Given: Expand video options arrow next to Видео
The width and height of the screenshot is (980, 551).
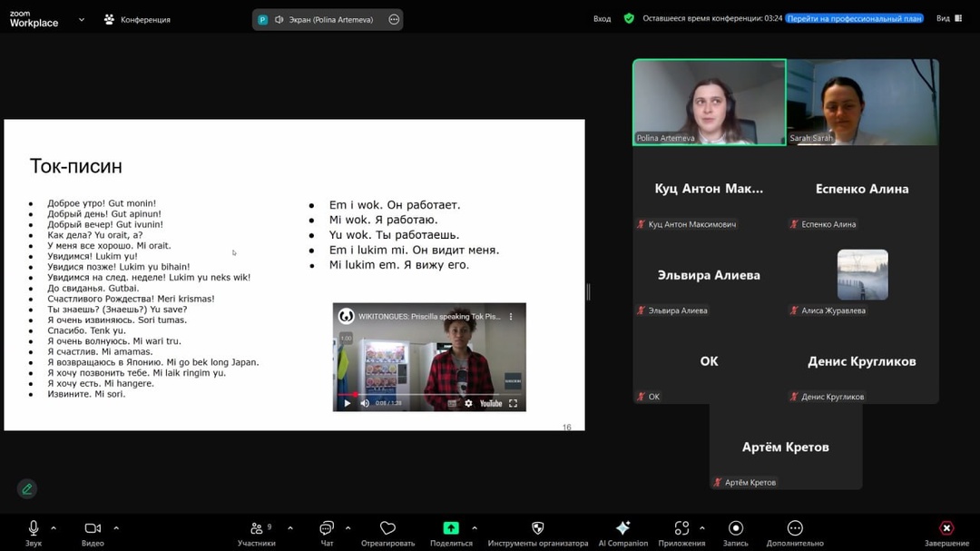Looking at the screenshot, I should point(116,527).
